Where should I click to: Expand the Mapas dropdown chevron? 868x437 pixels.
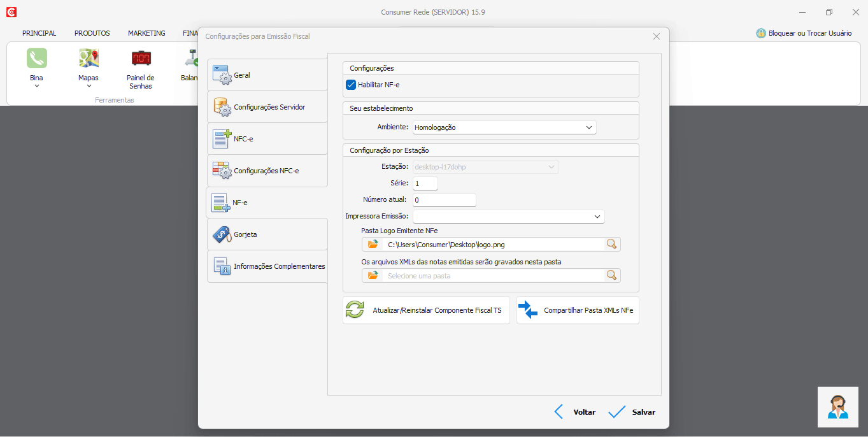89,86
